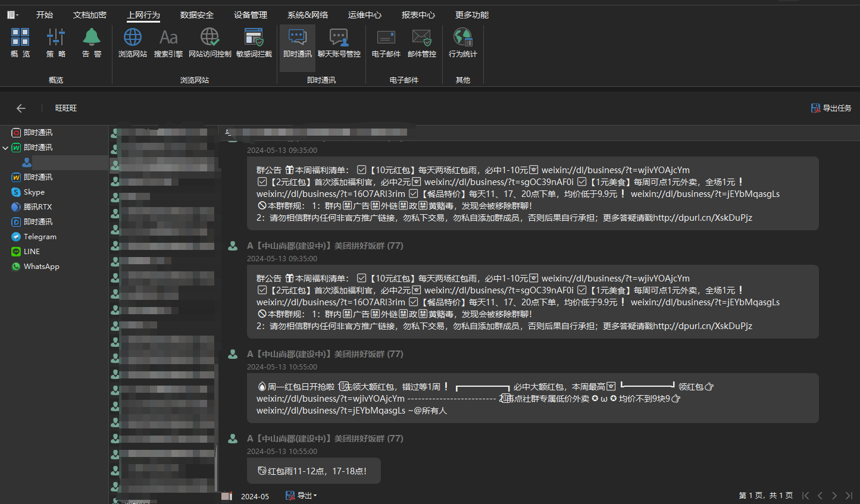Select 腾讯RTX in the messenger list

tap(37, 207)
